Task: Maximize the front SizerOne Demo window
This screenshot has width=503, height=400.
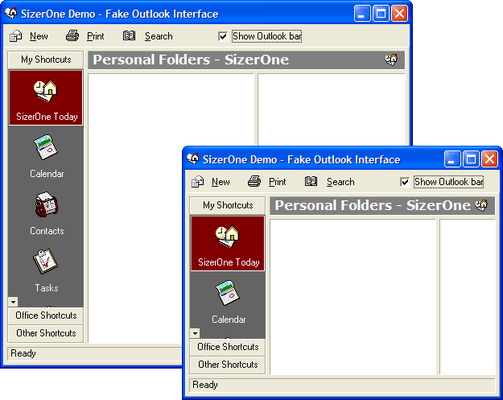Action: pos(471,159)
